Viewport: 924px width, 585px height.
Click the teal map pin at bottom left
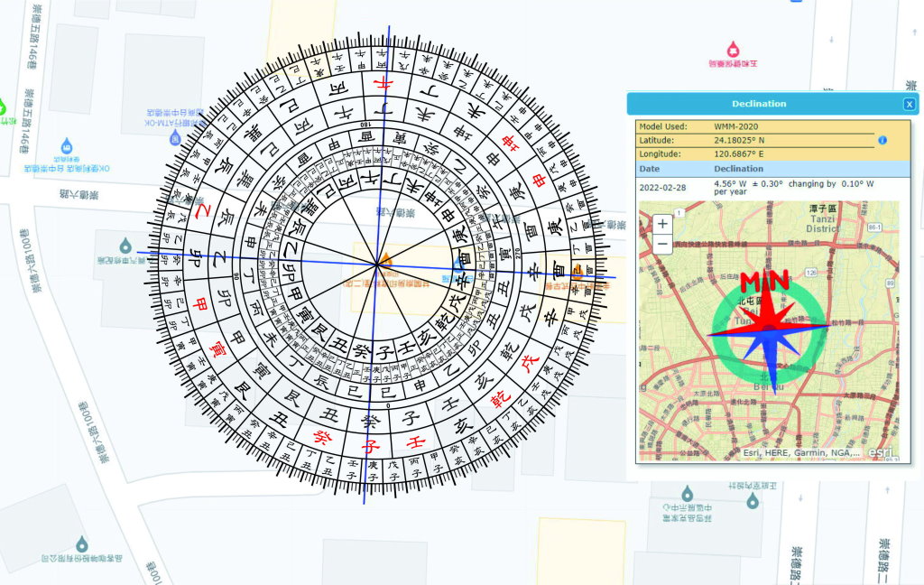(82, 543)
